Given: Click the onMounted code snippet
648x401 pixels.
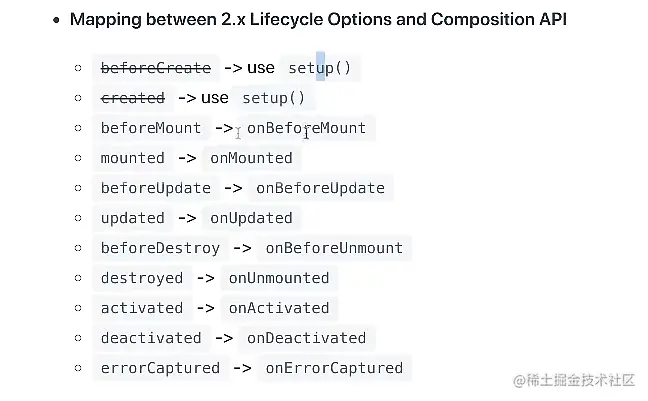Looking at the screenshot, I should click(x=251, y=158).
